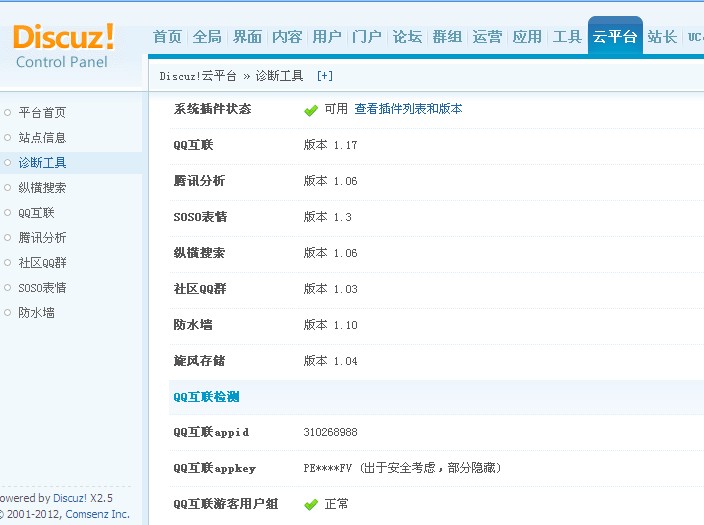This screenshot has width=704, height=525.
Task: Open 腾讯分析 in the sidebar
Action: [42, 238]
